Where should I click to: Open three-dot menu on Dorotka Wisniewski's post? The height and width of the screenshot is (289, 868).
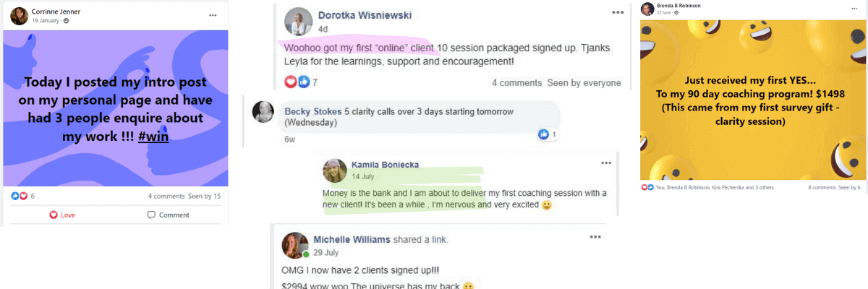[x=618, y=12]
